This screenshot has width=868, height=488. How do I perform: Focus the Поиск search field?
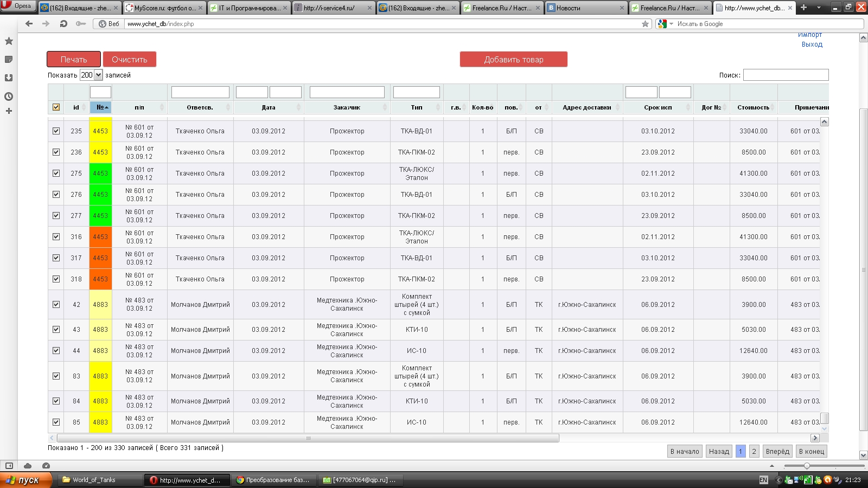click(786, 75)
